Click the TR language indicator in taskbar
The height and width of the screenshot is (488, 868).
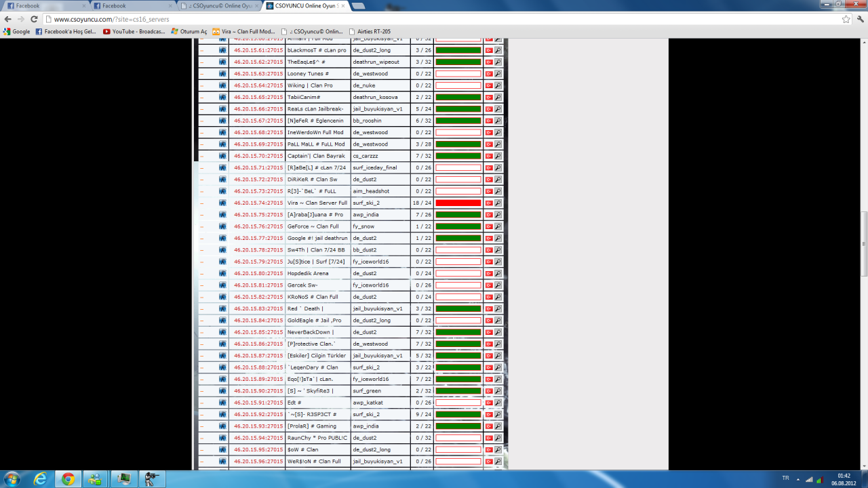[x=785, y=479]
